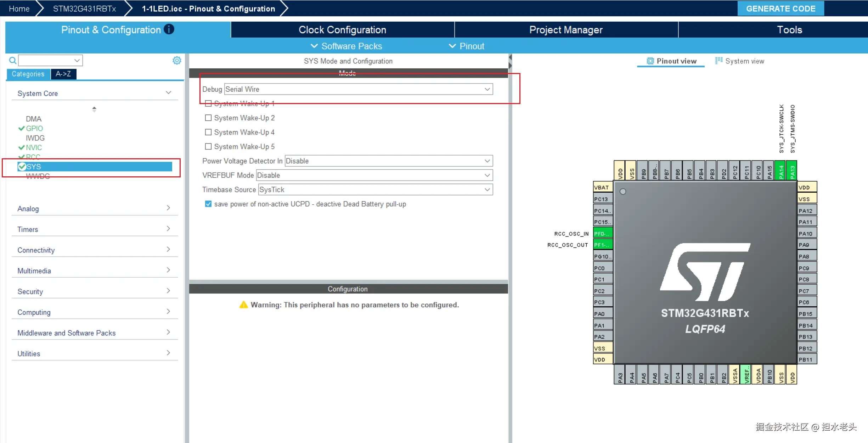
Task: Switch to Clock Configuration tab
Action: pos(343,30)
